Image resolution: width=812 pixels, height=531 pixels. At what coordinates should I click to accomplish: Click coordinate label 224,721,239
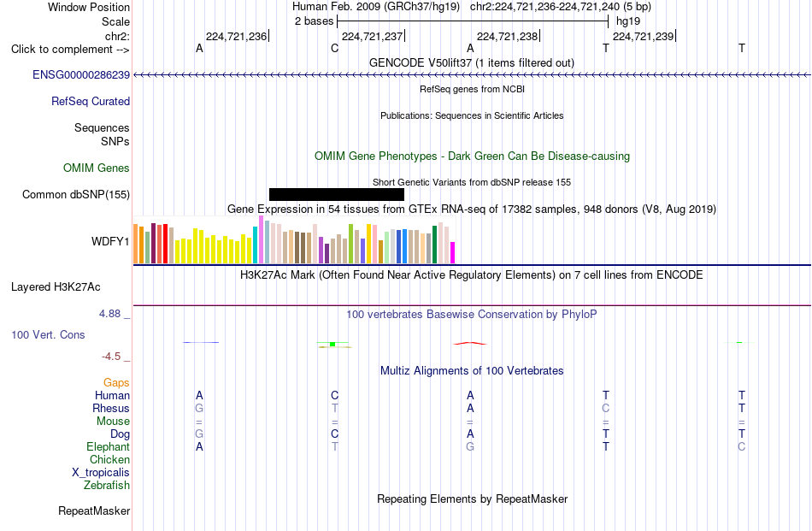643,36
